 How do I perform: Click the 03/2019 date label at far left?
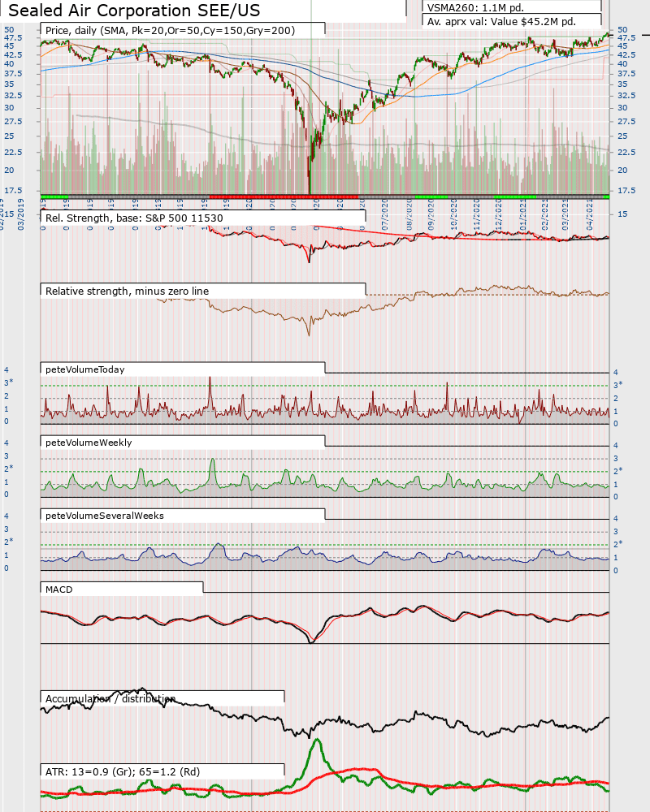pos(21,214)
